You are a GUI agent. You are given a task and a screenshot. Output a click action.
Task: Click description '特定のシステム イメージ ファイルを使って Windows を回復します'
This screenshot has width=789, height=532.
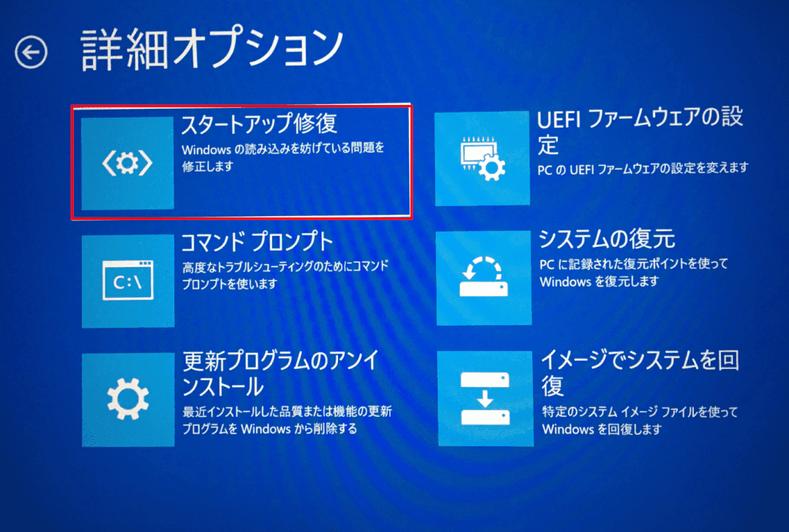[x=640, y=420]
